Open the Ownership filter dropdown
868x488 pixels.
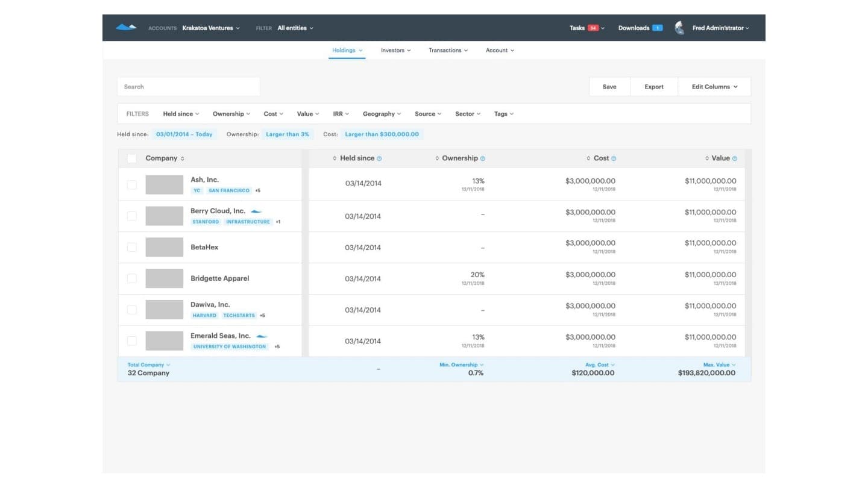tap(231, 114)
